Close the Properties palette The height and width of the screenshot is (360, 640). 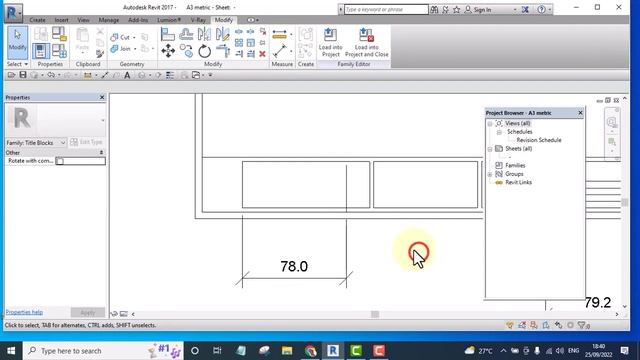[102, 98]
